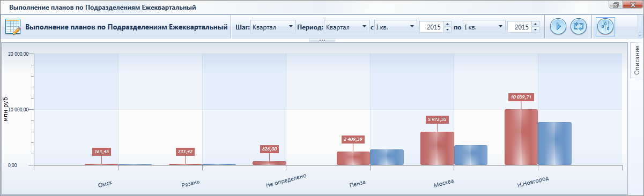The height and width of the screenshot is (196, 644).
Task: Click the start year input field
Action: [x=432, y=27]
